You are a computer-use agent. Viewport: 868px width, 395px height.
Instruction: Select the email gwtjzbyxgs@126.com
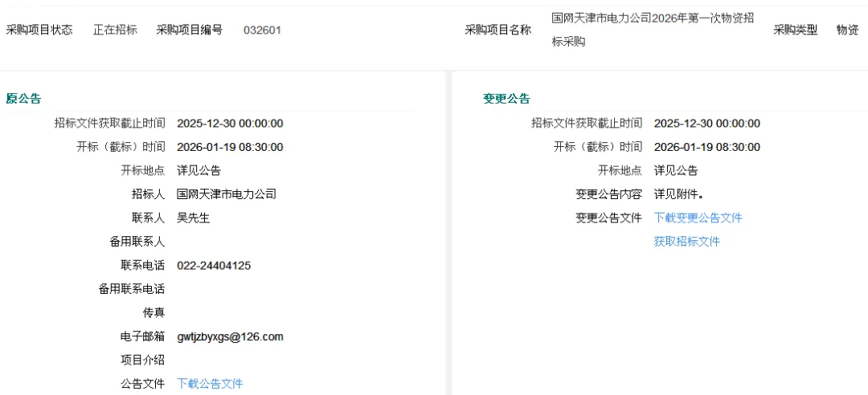tap(231, 336)
